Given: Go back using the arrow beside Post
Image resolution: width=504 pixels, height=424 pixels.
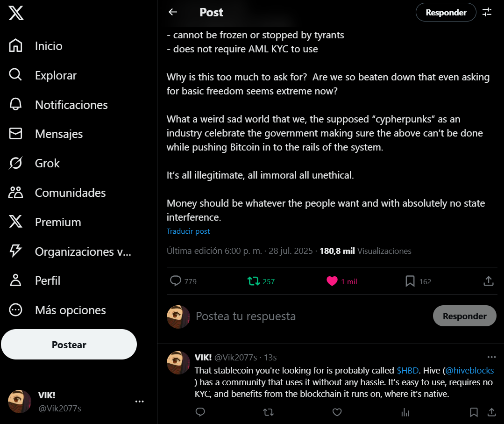Looking at the screenshot, I should pyautogui.click(x=173, y=12).
